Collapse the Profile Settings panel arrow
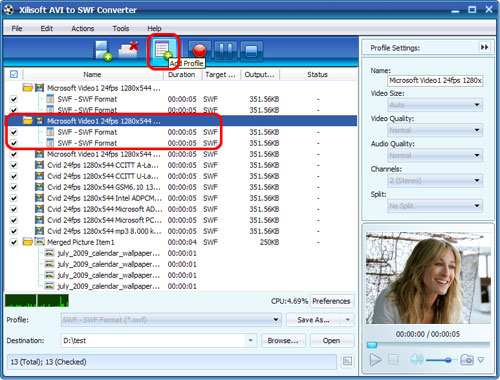 [x=484, y=47]
